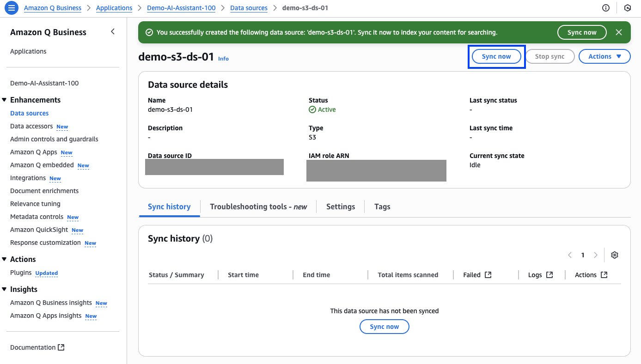Open Data accessors in the sidebar
This screenshot has height=364, width=641.
click(x=31, y=126)
